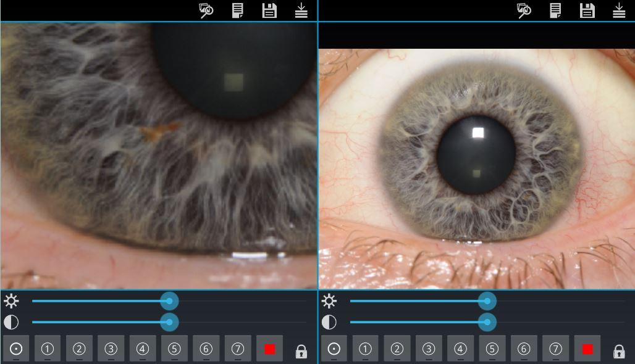635x364 pixels.
Task: Choose preset 3 in the right panel
Action: tap(429, 349)
